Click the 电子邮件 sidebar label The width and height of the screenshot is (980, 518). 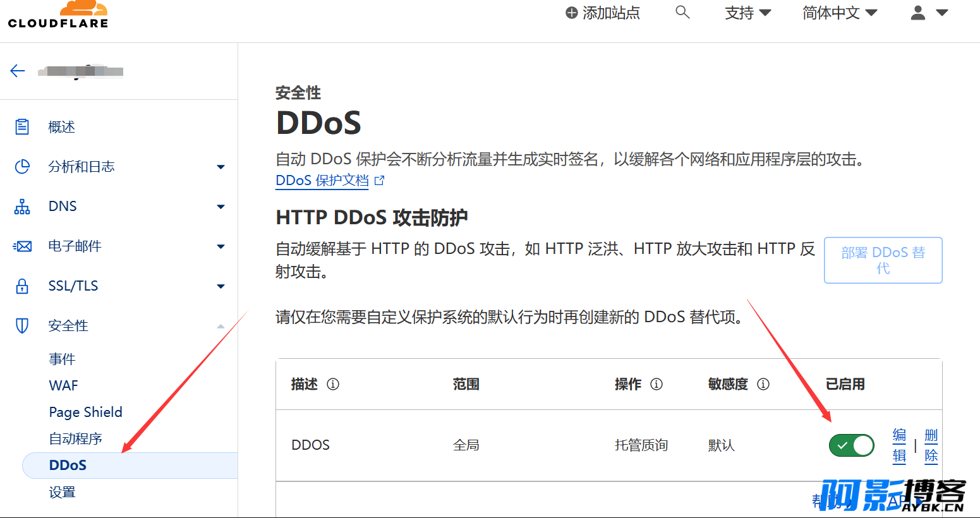(x=75, y=246)
